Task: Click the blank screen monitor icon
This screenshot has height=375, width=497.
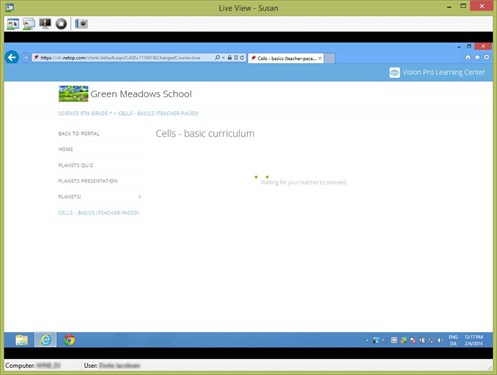Action: point(45,24)
